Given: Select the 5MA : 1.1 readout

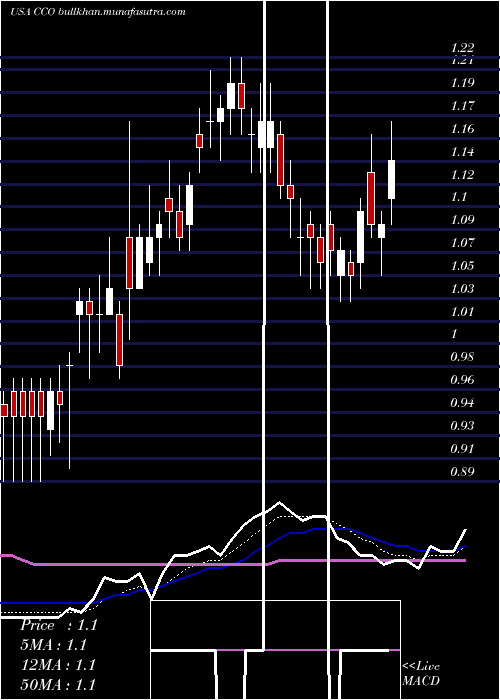Looking at the screenshot, I should click(53, 645).
